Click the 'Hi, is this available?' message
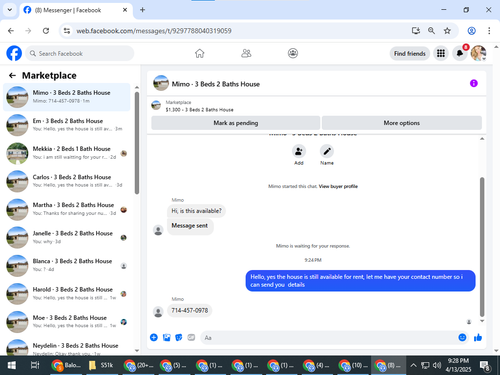The height and width of the screenshot is (375, 500). (196, 211)
